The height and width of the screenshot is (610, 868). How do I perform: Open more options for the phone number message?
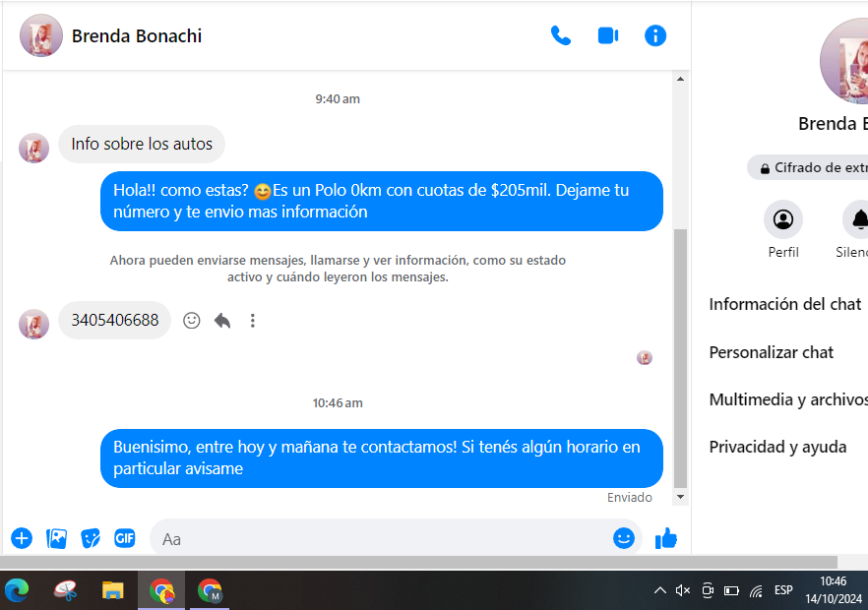pos(253,321)
